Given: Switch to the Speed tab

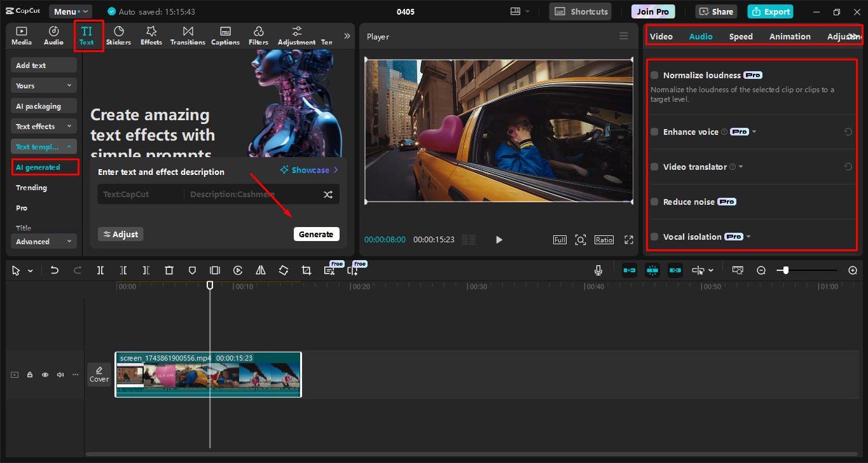Looking at the screenshot, I should point(740,36).
